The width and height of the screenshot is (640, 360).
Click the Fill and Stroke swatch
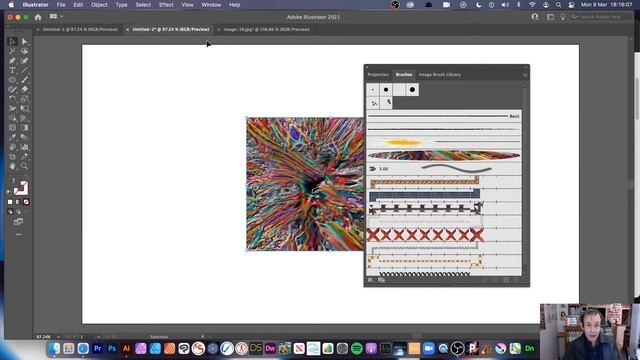point(20,188)
